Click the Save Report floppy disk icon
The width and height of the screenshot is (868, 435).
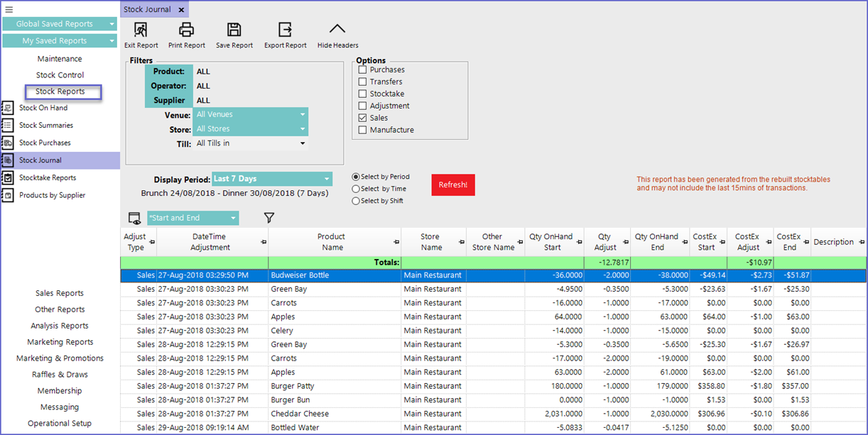tap(234, 30)
